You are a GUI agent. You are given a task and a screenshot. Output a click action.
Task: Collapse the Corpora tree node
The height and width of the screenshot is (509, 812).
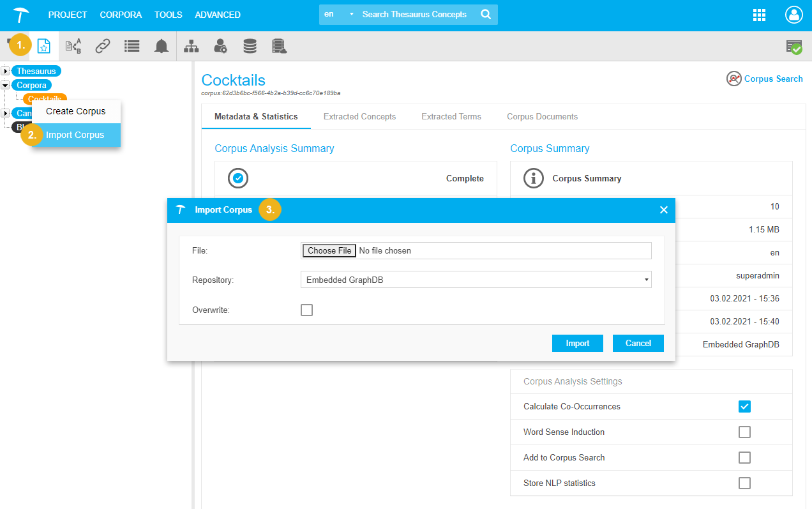[6, 85]
